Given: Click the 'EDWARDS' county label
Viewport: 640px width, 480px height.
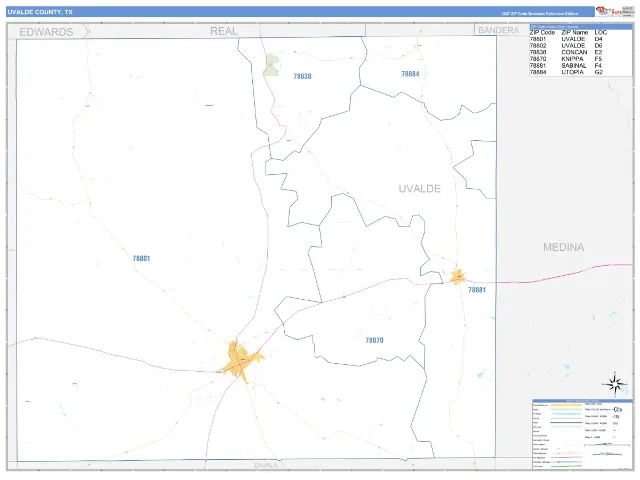Looking at the screenshot, I should point(46,32).
